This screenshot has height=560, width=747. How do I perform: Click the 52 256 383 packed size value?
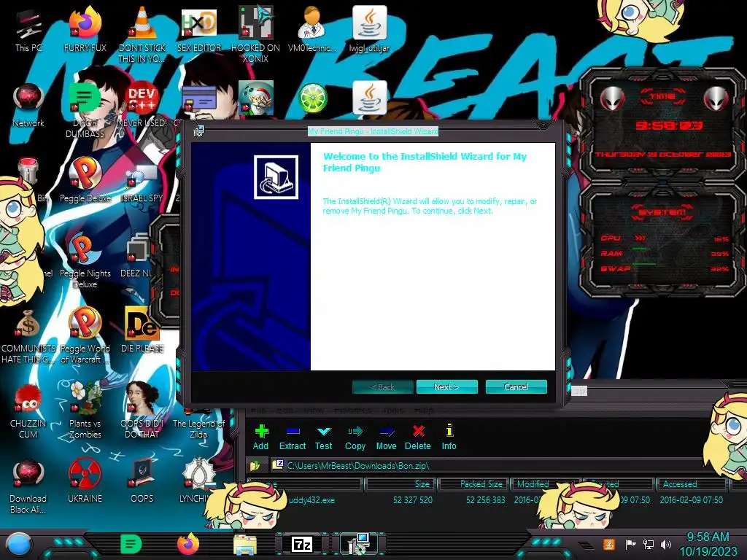pos(485,500)
